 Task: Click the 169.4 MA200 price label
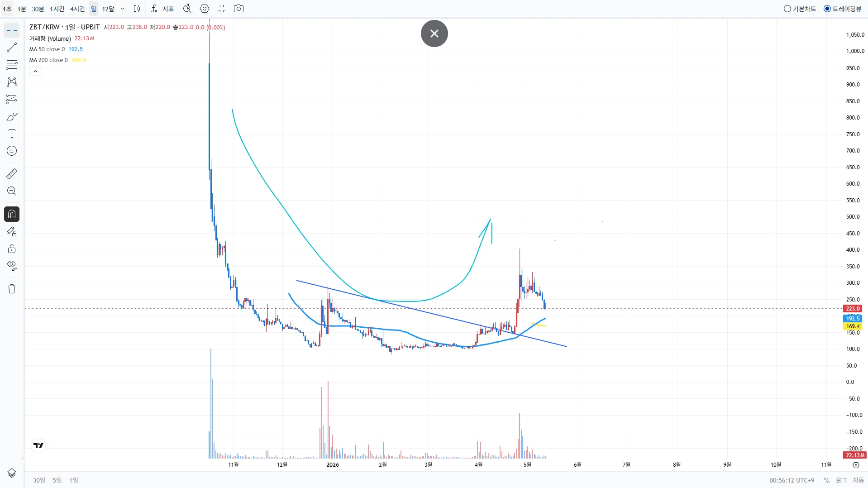point(853,326)
